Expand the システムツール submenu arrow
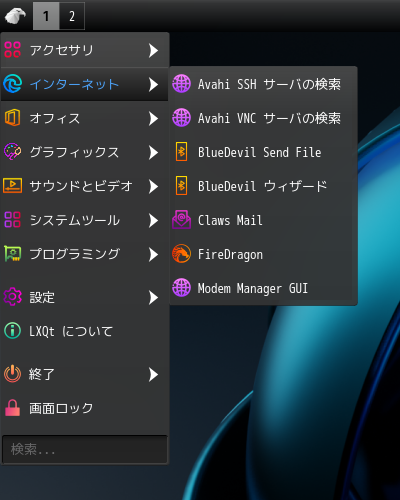 [153, 220]
